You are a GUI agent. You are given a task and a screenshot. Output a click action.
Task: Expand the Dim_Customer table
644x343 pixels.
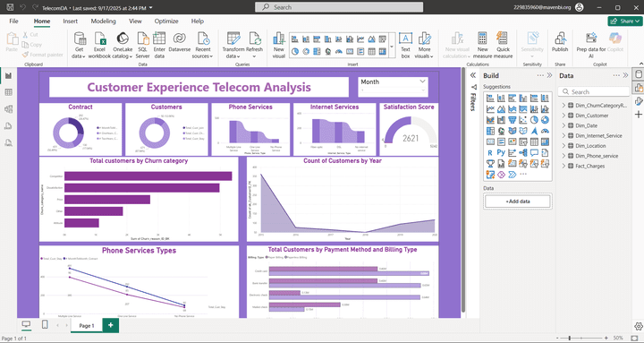coord(563,116)
